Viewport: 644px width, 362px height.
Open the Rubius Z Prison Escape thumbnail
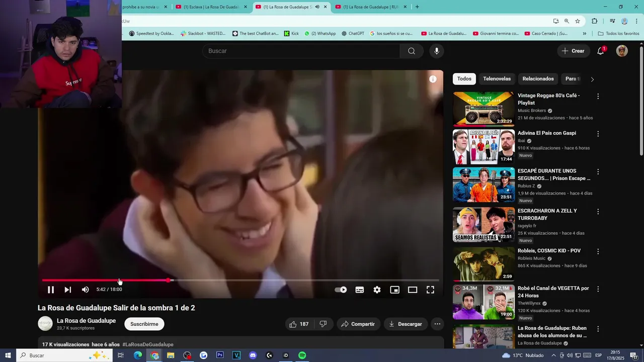click(484, 185)
